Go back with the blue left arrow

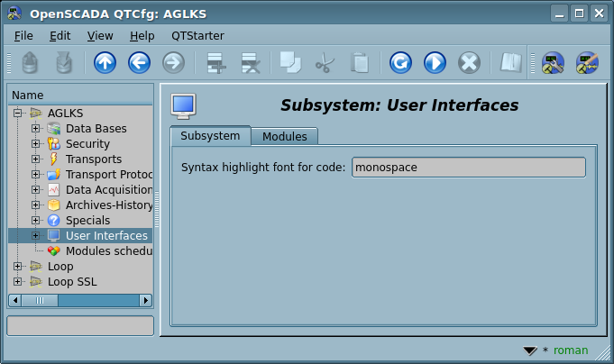pos(139,63)
